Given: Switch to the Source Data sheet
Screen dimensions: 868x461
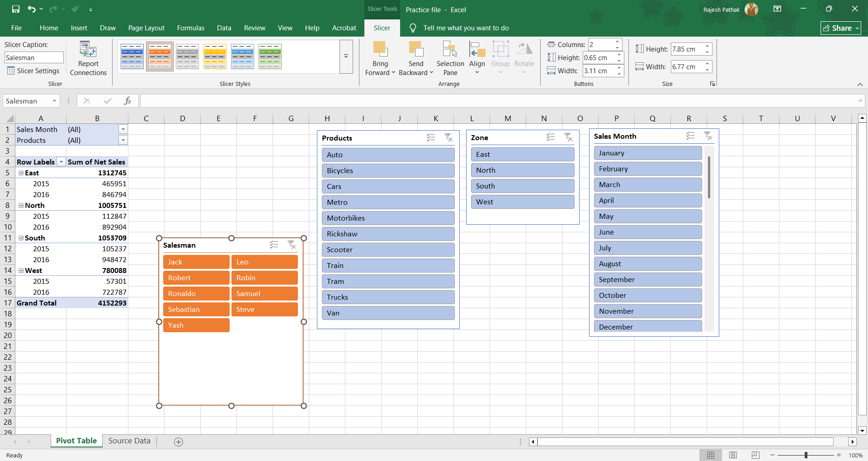Looking at the screenshot, I should [129, 441].
